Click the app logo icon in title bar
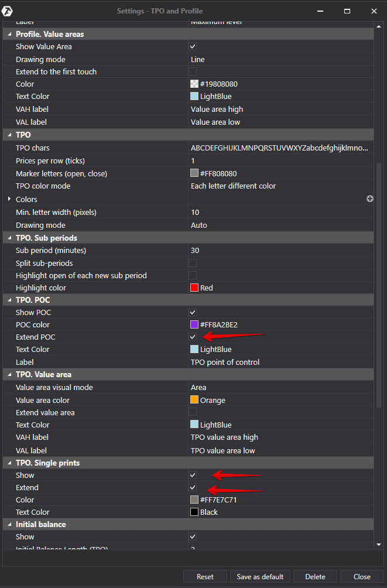387x588 pixels. 9,11
